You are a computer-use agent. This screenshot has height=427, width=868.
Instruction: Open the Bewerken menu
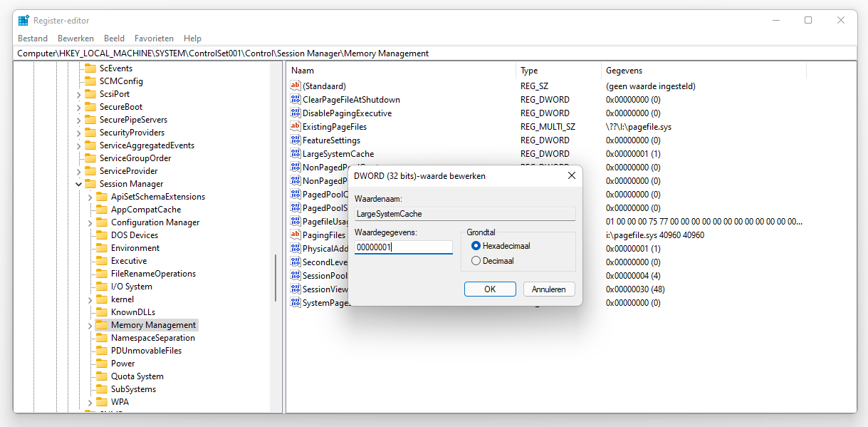pos(75,38)
